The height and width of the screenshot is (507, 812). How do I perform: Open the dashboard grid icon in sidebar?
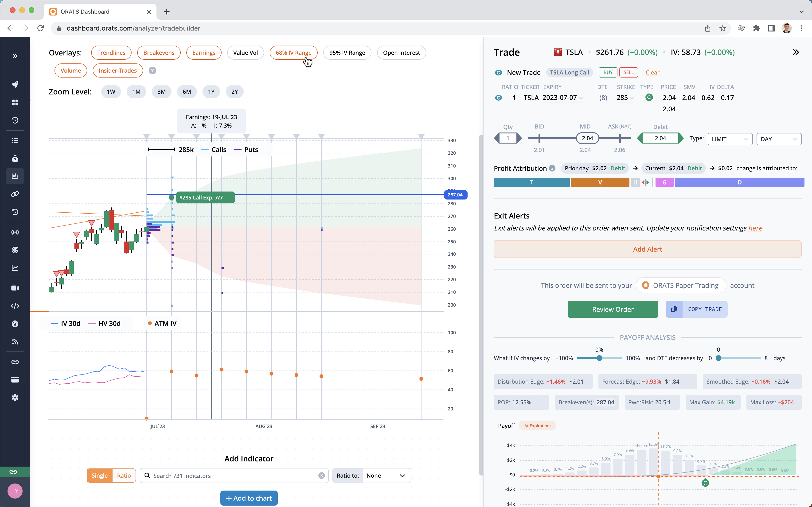[15, 103]
